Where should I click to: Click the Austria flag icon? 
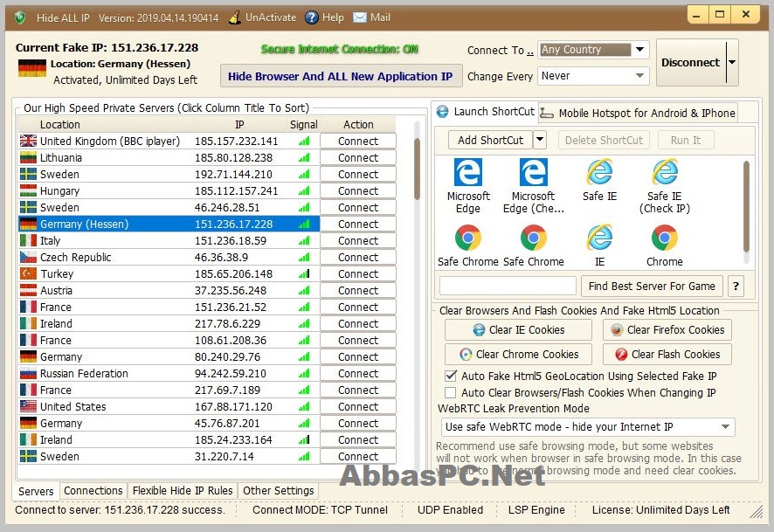point(28,291)
